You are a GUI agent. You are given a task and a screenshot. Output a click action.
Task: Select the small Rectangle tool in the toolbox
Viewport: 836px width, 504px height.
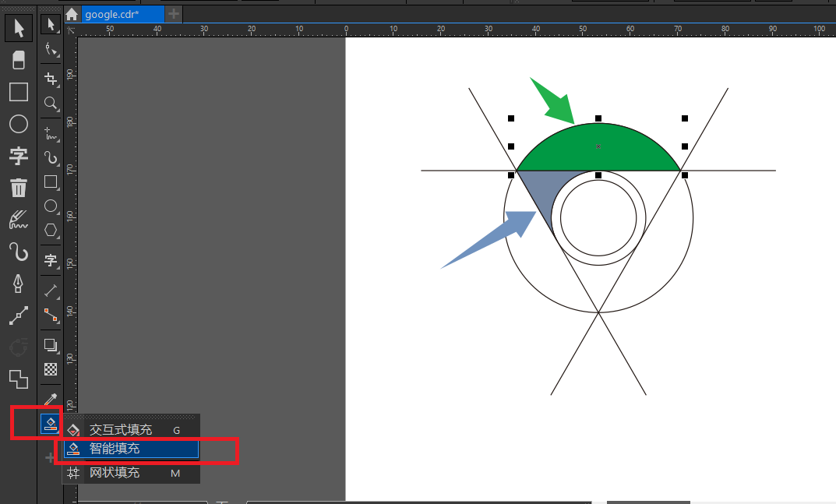pos(51,182)
